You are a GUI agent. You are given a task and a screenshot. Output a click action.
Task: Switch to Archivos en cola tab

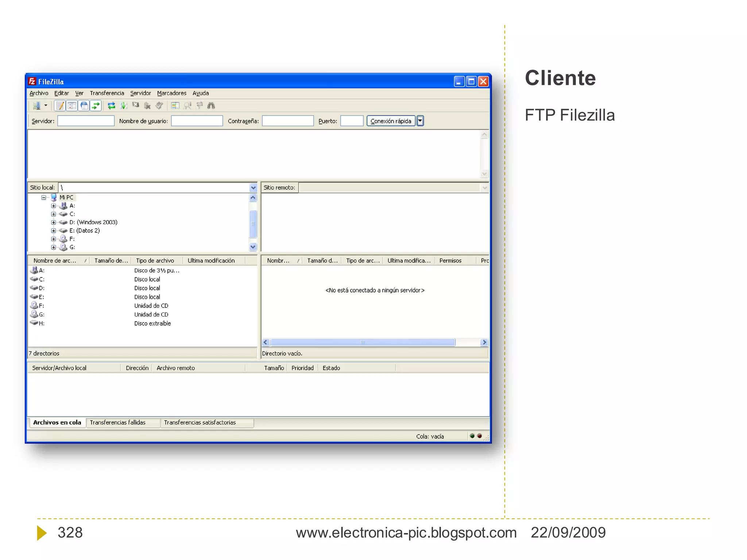(x=57, y=423)
